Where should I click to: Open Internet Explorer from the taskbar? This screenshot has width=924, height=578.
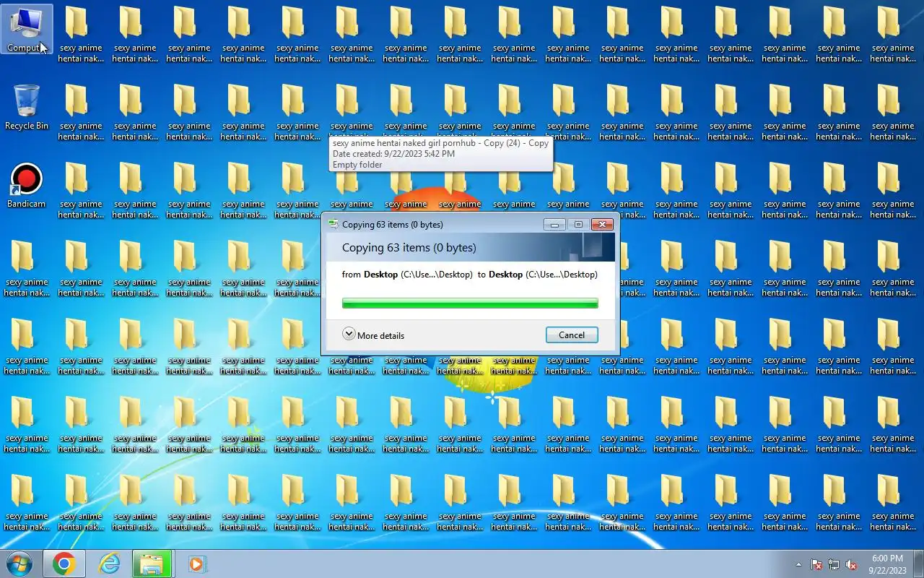pyautogui.click(x=109, y=564)
